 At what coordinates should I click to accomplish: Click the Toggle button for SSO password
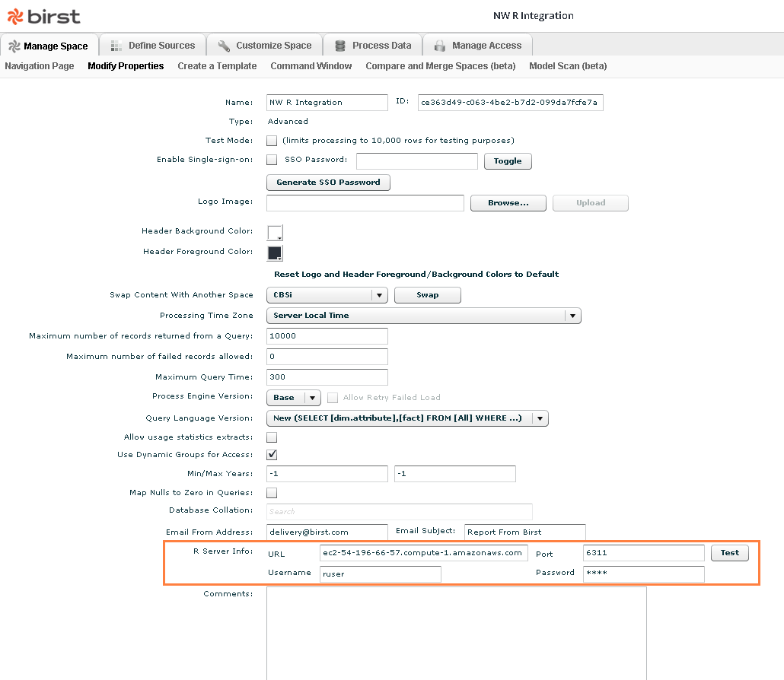click(x=508, y=161)
